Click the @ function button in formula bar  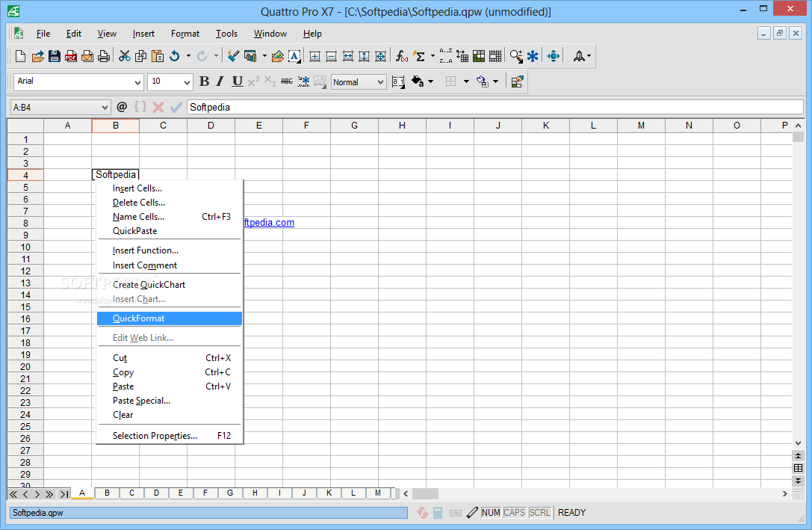[122, 107]
